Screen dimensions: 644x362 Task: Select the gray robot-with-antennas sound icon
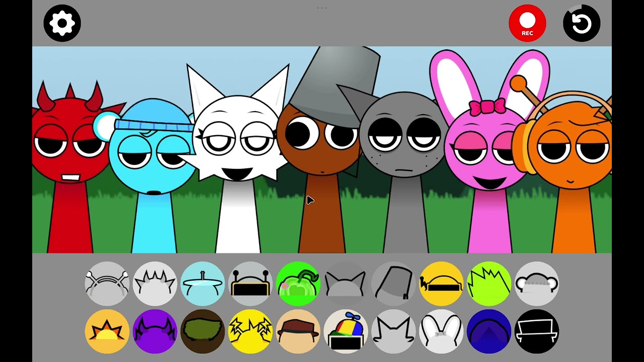pyautogui.click(x=251, y=284)
